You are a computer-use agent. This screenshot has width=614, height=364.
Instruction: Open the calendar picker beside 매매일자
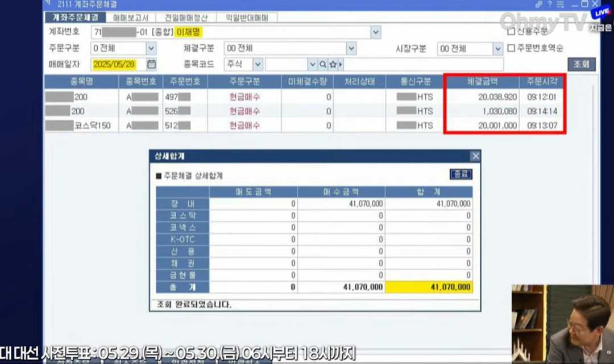[151, 64]
